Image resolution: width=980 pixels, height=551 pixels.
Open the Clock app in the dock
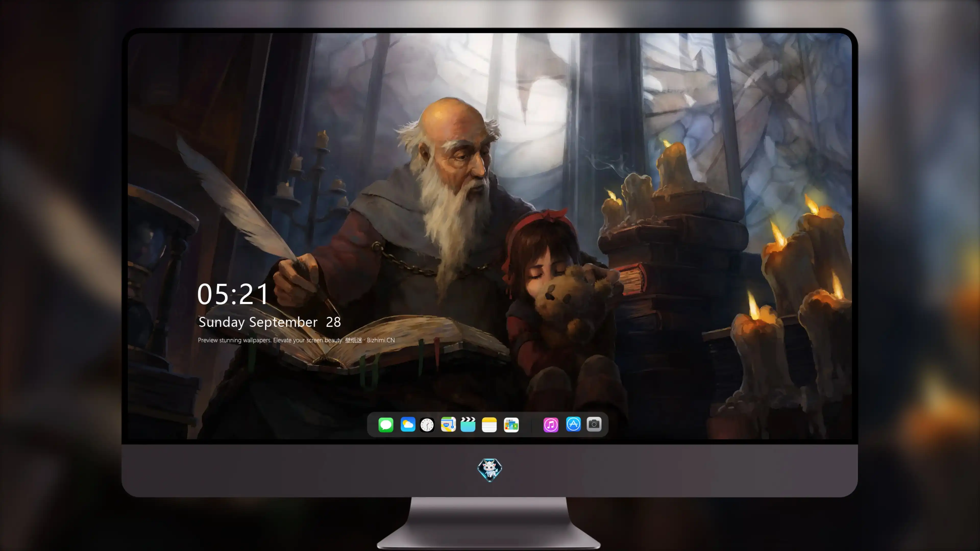click(427, 425)
